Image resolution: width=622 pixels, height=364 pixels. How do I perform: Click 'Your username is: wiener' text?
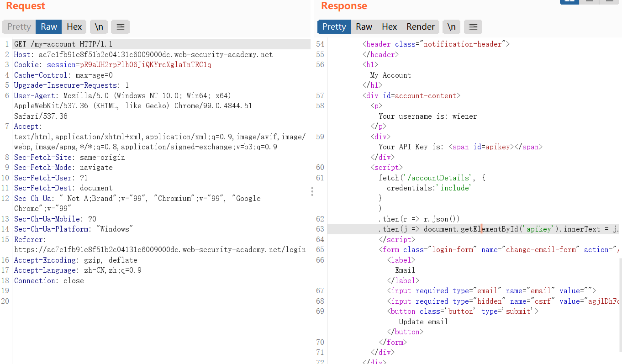[428, 116]
